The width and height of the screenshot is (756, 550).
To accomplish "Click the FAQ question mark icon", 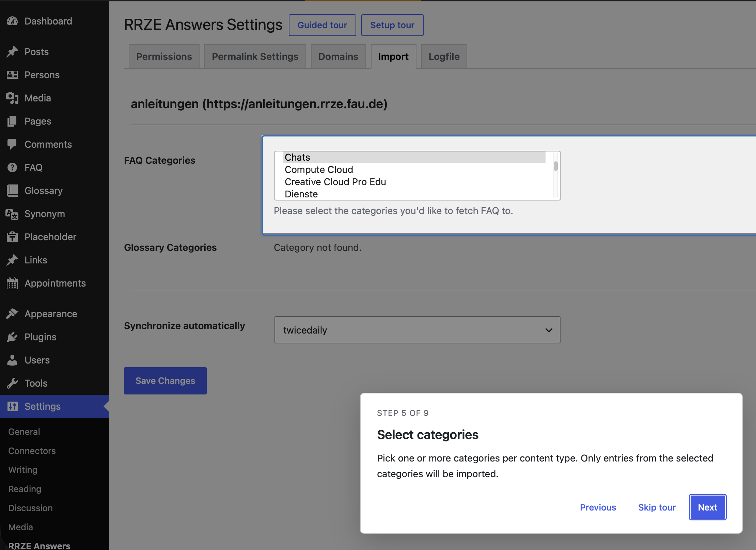I will point(12,167).
